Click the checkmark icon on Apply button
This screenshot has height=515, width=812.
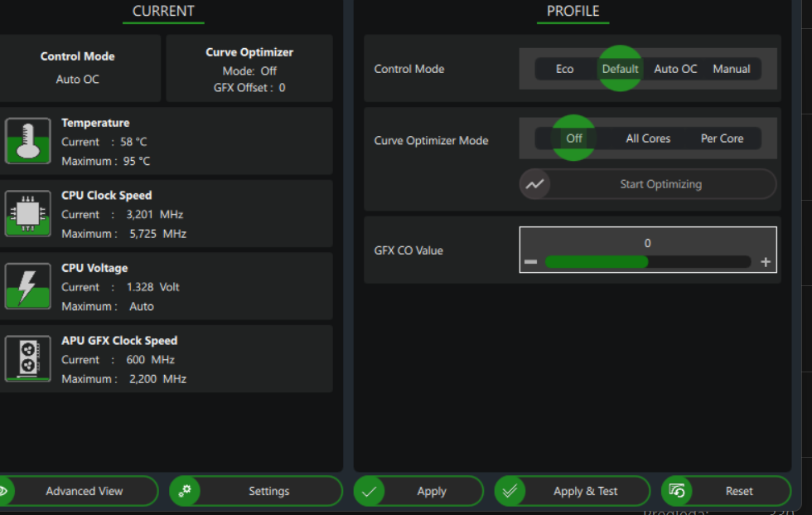point(370,491)
